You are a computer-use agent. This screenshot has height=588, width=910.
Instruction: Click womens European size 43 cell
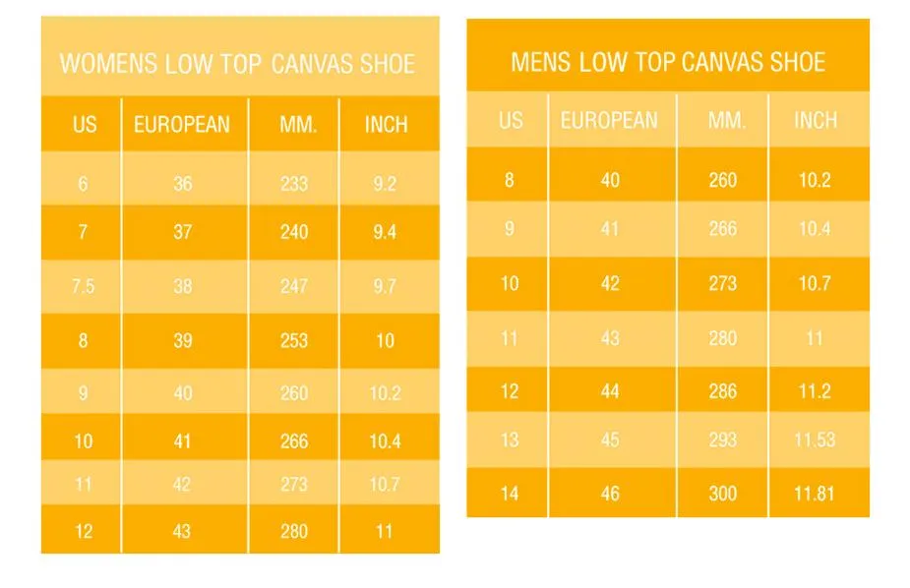pos(182,531)
